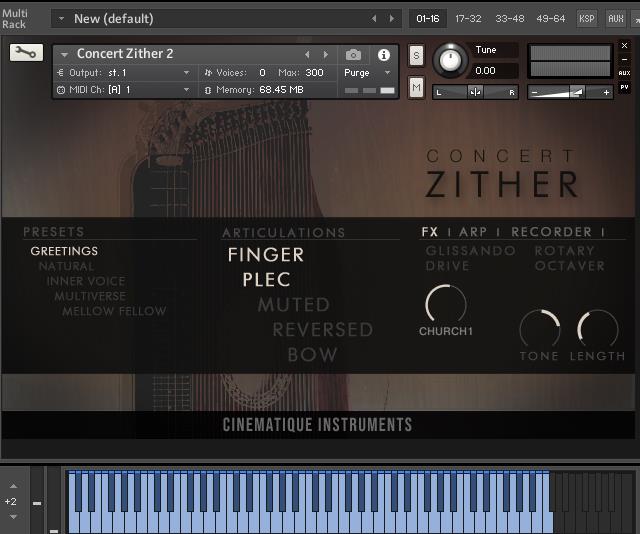
Task: Click the TONE knob
Action: point(539,329)
